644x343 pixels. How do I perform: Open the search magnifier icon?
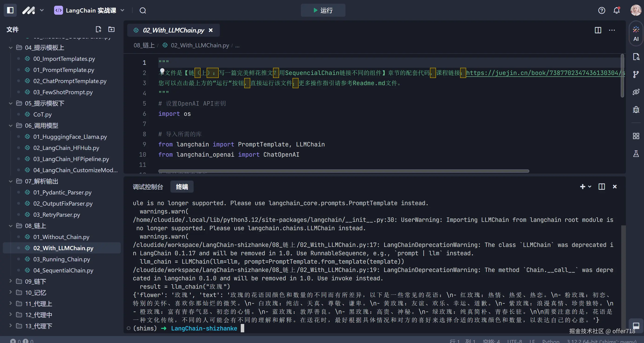click(x=143, y=10)
